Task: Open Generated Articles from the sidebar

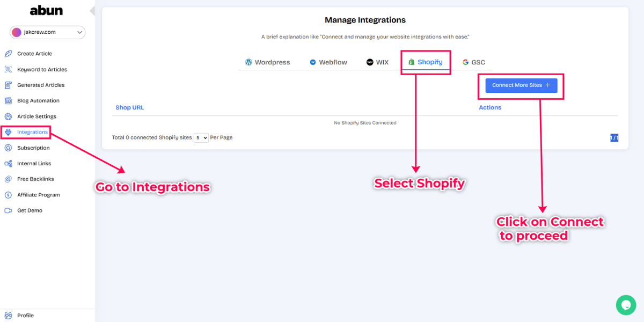Action: pos(8,85)
